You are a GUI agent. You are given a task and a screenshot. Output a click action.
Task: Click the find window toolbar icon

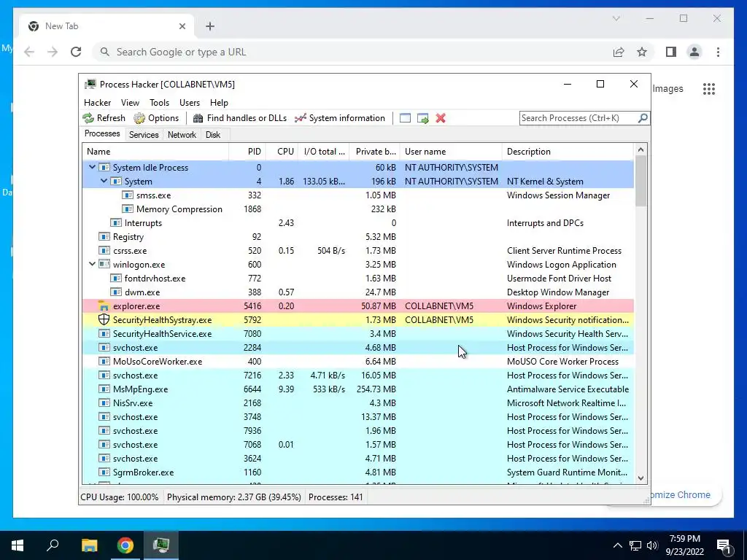[405, 118]
